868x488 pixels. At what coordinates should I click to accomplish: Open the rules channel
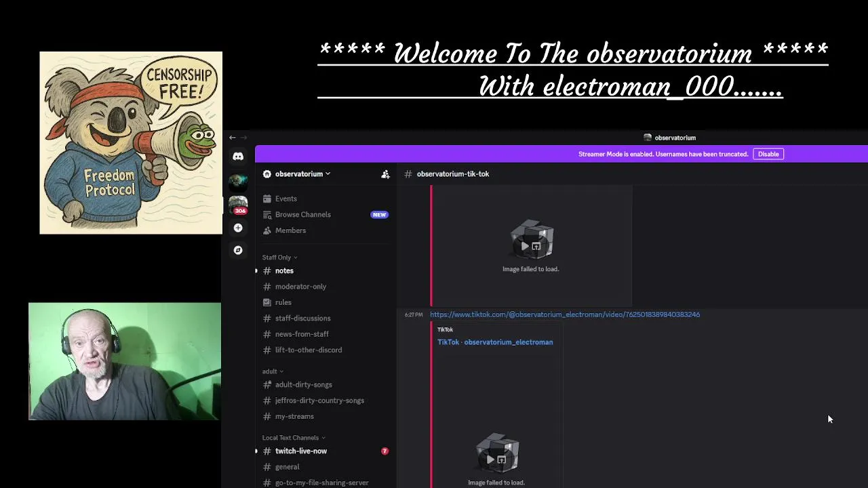pyautogui.click(x=325, y=302)
